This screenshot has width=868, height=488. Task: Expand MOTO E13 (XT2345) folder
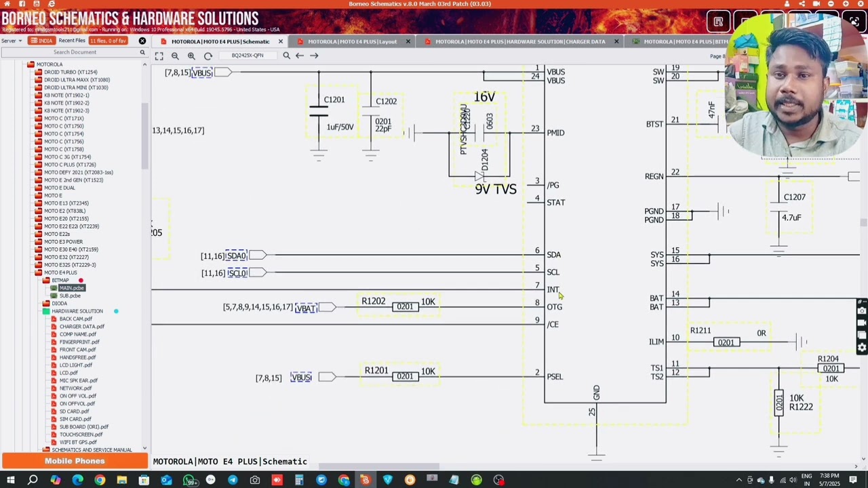(66, 203)
